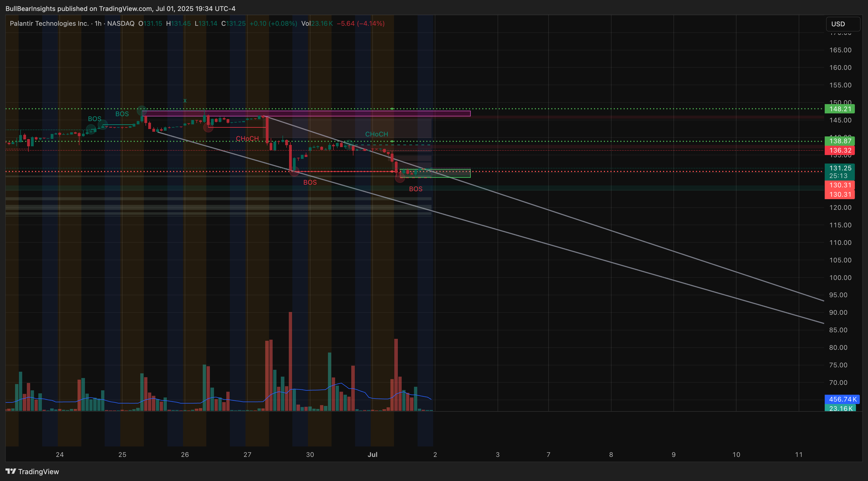Select the 1h interval label in the legend
This screenshot has height=481, width=868.
tap(98, 24)
